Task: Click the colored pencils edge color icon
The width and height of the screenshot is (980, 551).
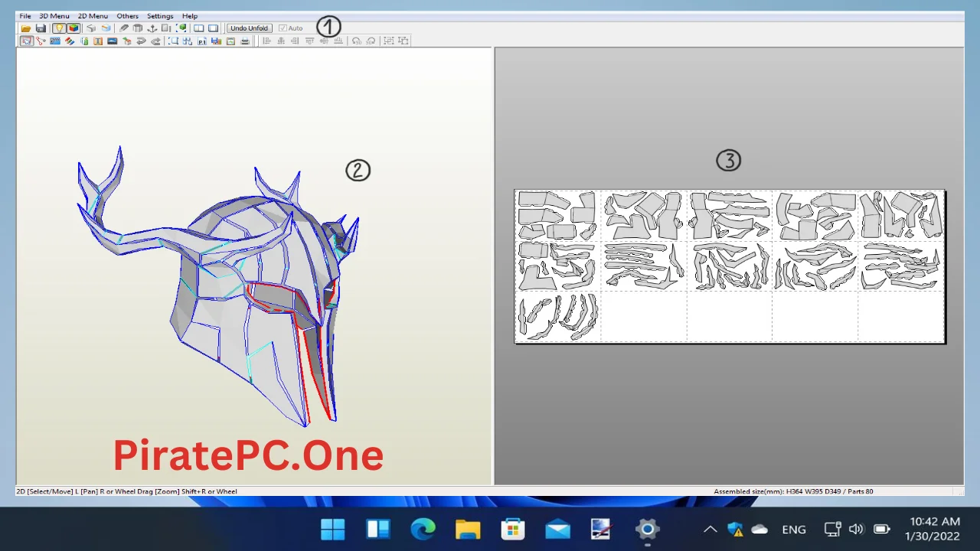Action: tap(70, 41)
